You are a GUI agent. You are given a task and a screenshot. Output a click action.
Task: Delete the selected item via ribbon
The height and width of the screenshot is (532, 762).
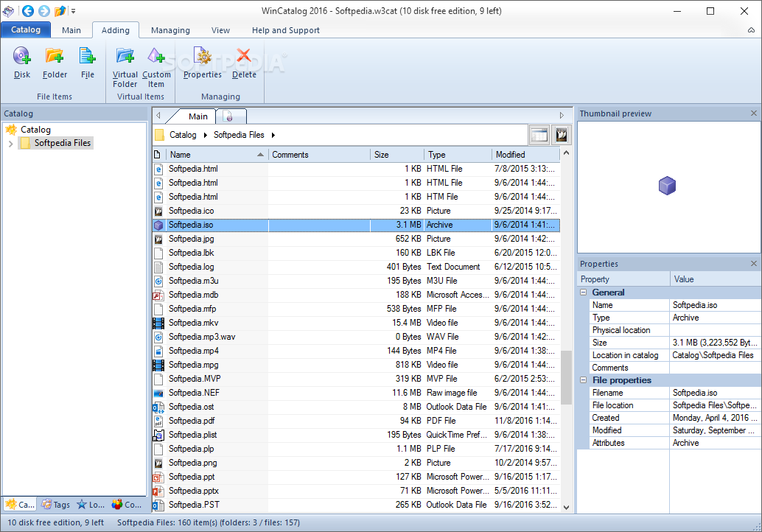tap(244, 62)
